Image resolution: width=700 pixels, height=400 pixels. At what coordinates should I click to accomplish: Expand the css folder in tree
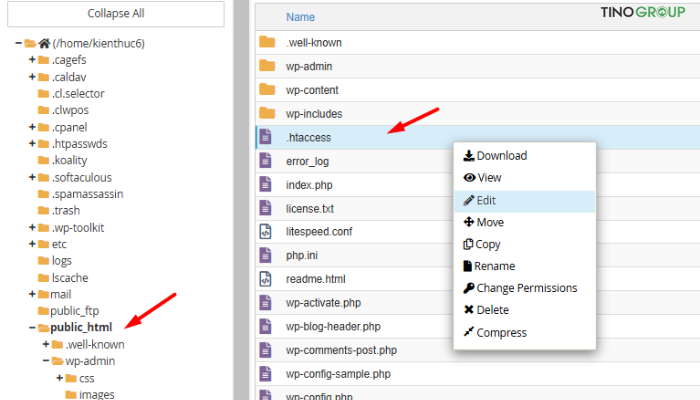click(59, 378)
